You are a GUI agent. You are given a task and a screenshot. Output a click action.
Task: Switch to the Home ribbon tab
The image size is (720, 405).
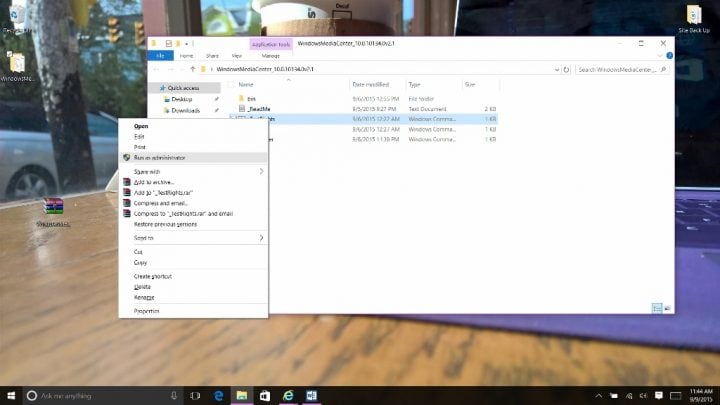point(186,56)
